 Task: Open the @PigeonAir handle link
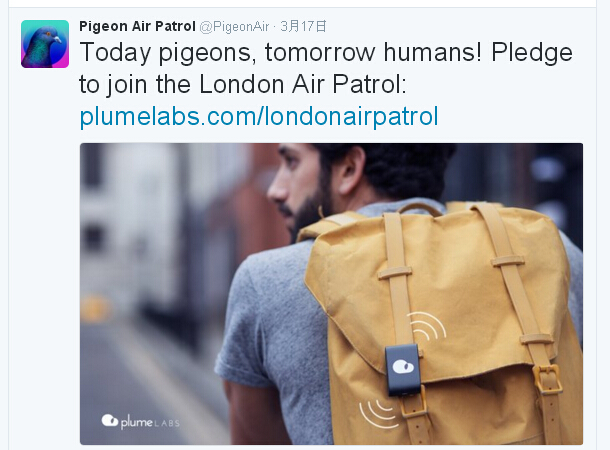[234, 26]
